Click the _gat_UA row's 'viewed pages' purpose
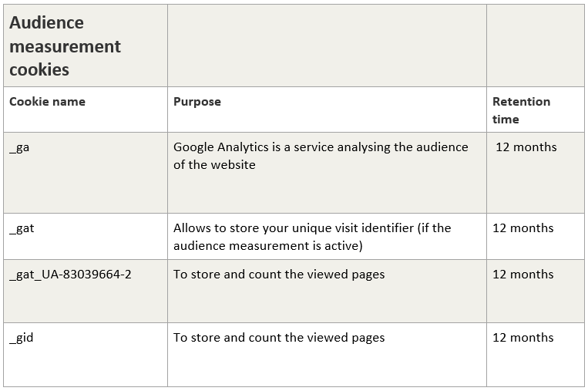Screen dimensions: 588x391 [279, 275]
